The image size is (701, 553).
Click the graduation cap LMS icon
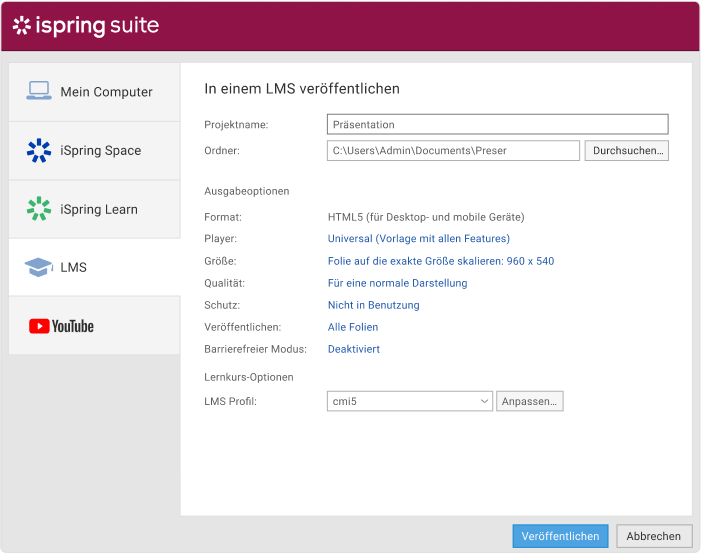click(38, 267)
